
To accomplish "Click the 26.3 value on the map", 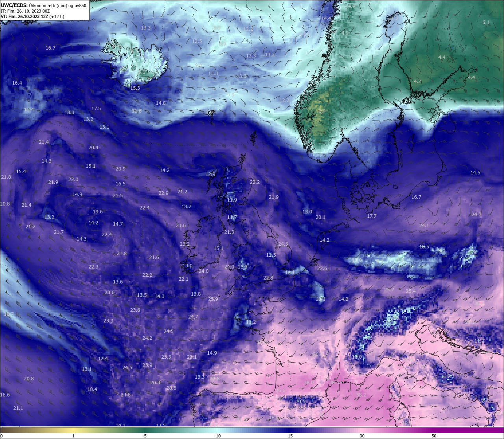I will coord(155,383).
